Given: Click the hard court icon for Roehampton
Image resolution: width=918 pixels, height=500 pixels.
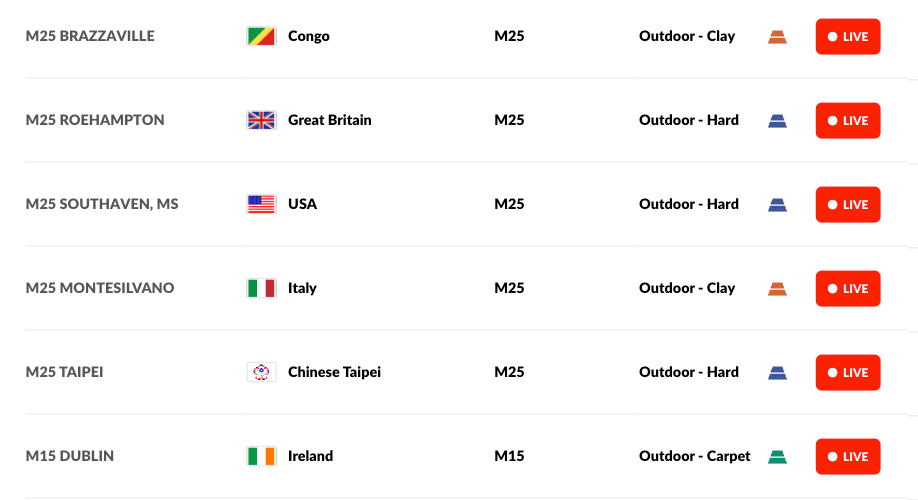Looking at the screenshot, I should 777,121.
